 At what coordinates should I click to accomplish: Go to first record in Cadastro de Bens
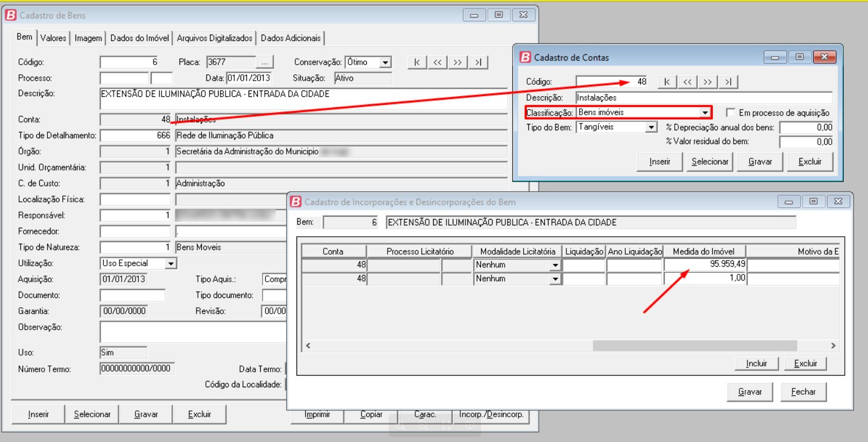point(417,62)
